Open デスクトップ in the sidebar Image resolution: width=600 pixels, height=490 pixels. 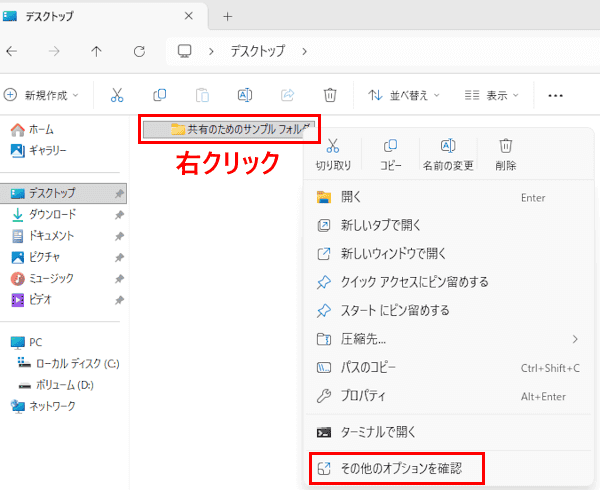tap(63, 193)
